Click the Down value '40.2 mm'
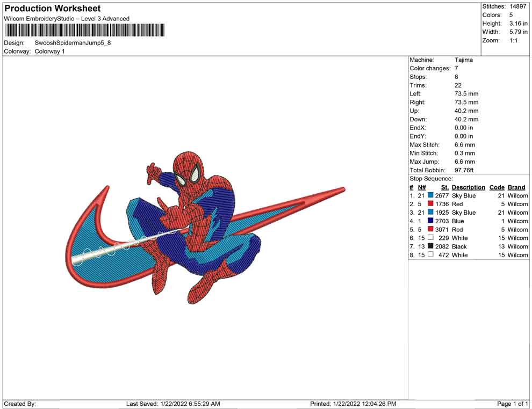Image resolution: width=532 pixels, height=409 pixels. click(466, 119)
